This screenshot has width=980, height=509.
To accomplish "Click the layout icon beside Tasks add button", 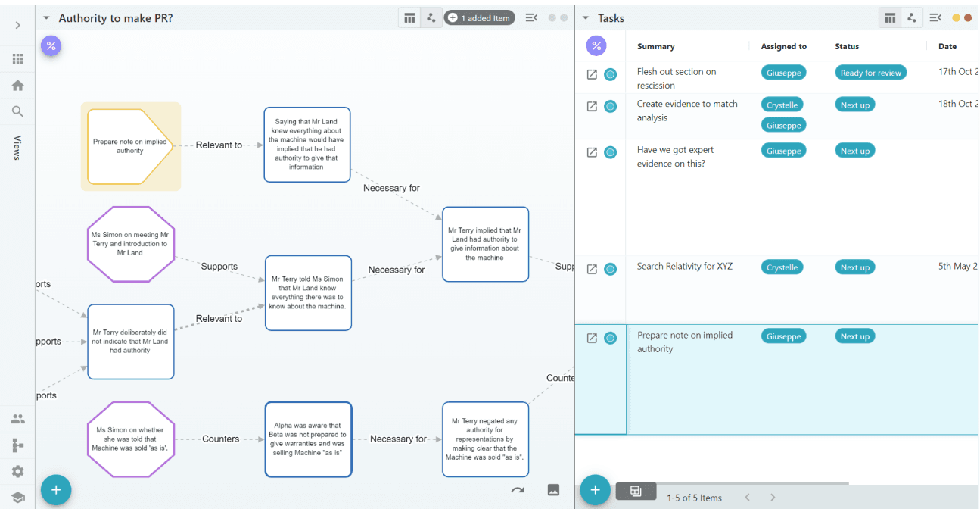I will [x=636, y=492].
